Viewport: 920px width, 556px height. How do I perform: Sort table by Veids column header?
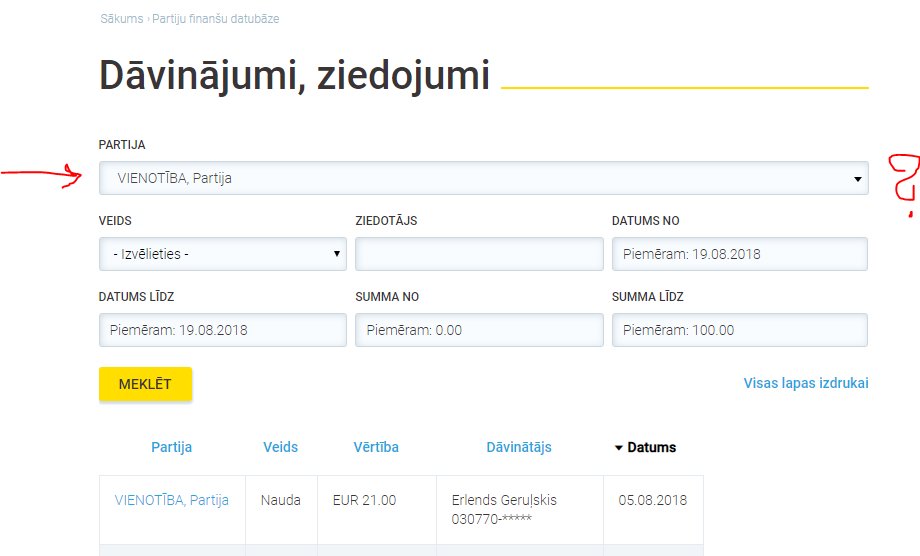280,447
